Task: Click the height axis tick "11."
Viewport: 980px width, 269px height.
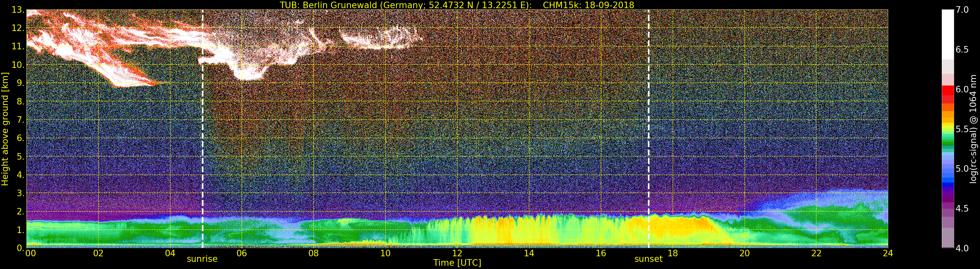Action: pyautogui.click(x=18, y=46)
